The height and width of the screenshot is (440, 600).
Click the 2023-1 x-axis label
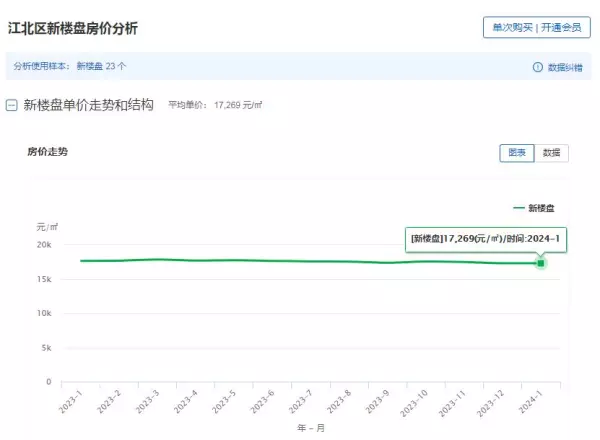(x=70, y=402)
